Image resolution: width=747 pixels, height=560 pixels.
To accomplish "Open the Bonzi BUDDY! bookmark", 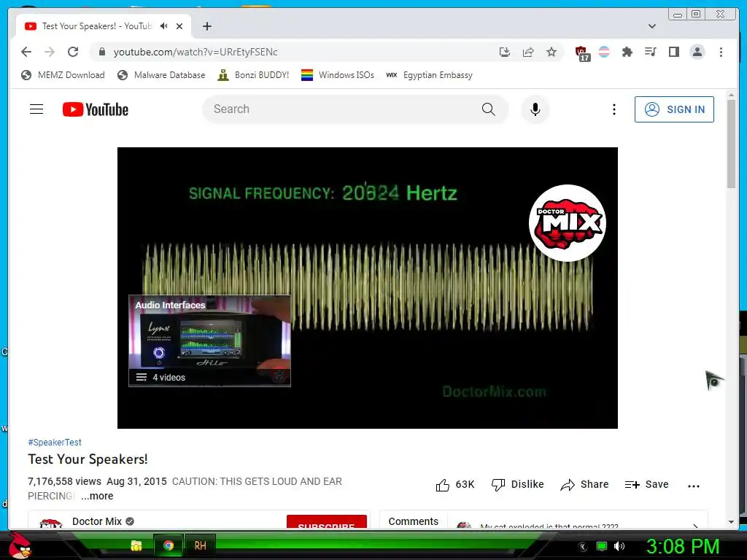I will pyautogui.click(x=253, y=75).
